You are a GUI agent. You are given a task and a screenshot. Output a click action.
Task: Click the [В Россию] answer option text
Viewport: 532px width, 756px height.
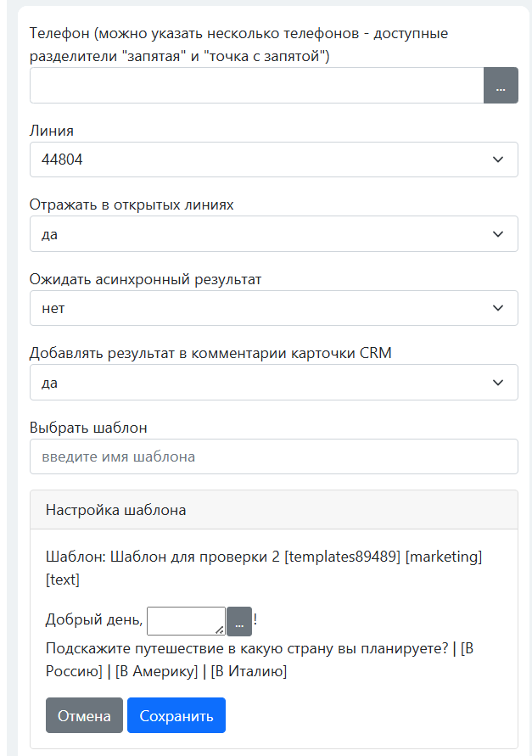click(x=74, y=671)
